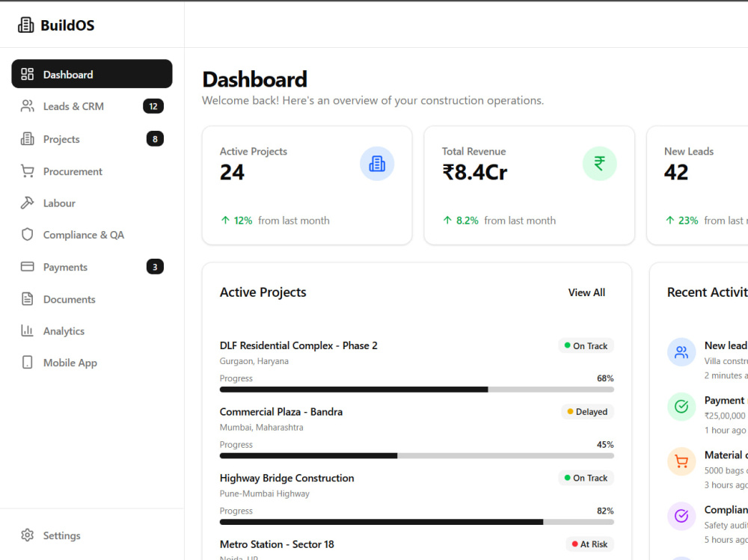Click the 68% progress bar

[417, 390]
